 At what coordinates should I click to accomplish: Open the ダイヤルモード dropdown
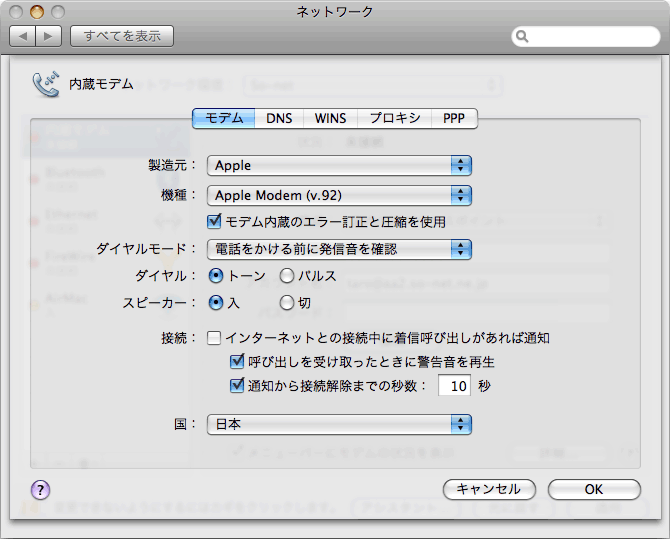tap(339, 249)
